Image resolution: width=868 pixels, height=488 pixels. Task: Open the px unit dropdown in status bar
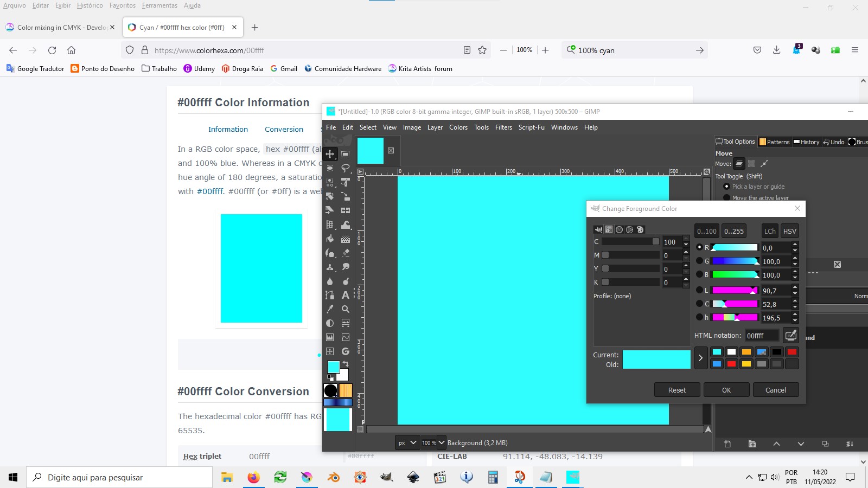[407, 442]
